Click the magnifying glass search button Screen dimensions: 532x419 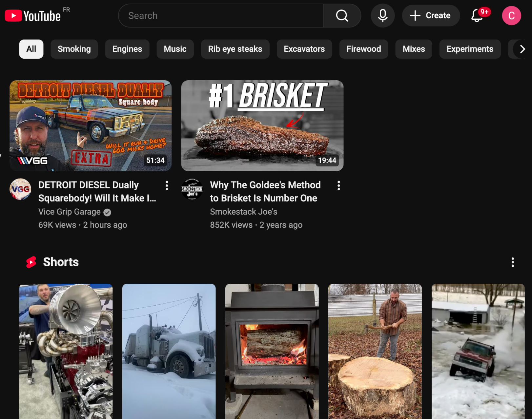coord(342,16)
